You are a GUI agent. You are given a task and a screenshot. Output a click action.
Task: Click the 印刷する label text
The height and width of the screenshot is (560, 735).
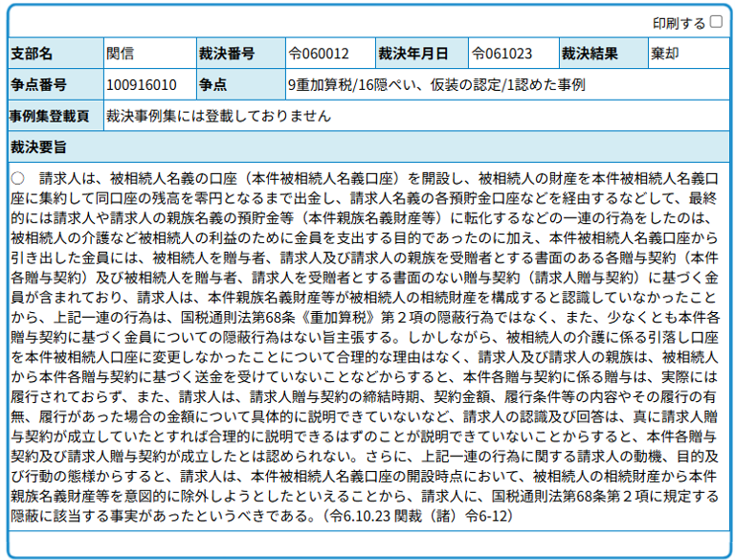[x=679, y=23]
